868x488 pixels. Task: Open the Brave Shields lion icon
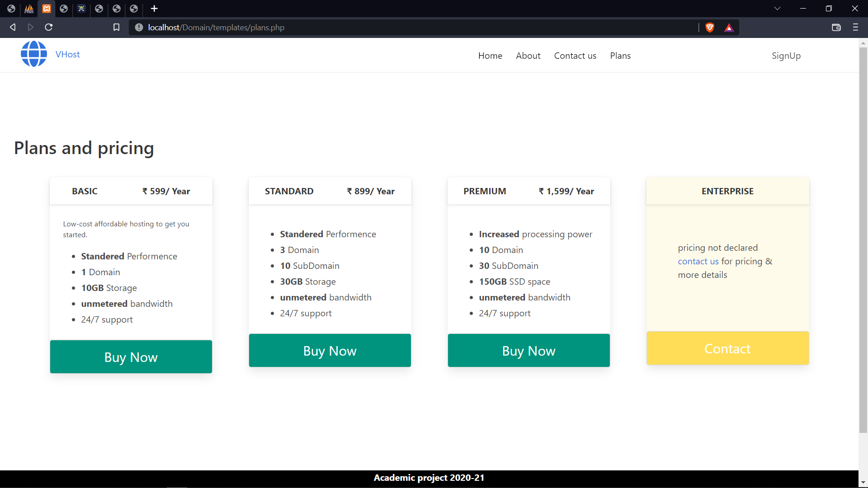click(709, 28)
